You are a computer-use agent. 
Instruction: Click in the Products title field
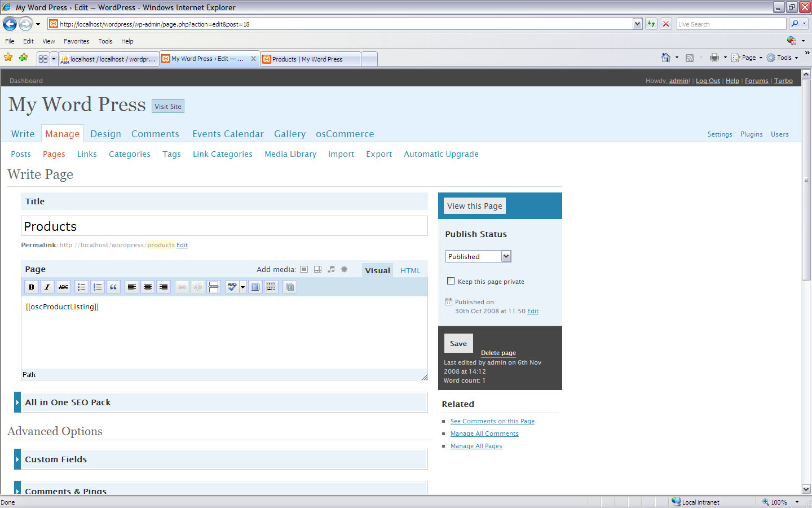click(x=224, y=226)
